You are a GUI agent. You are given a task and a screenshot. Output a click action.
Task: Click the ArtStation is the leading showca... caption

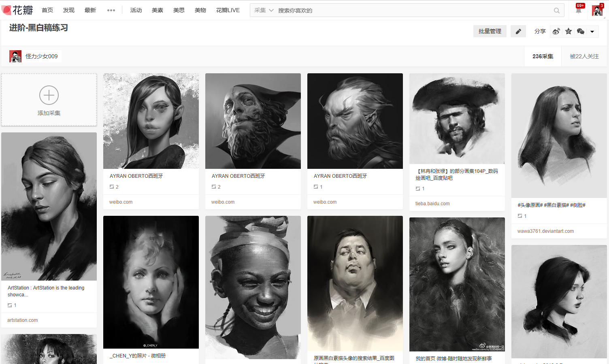click(46, 291)
